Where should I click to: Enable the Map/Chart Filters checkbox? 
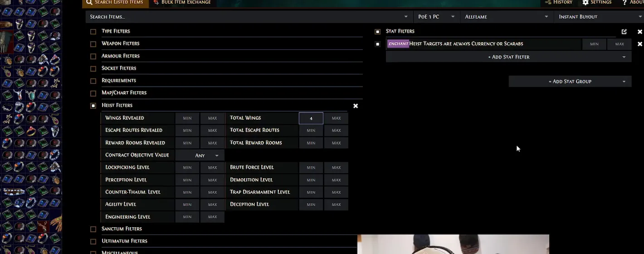[x=93, y=93]
